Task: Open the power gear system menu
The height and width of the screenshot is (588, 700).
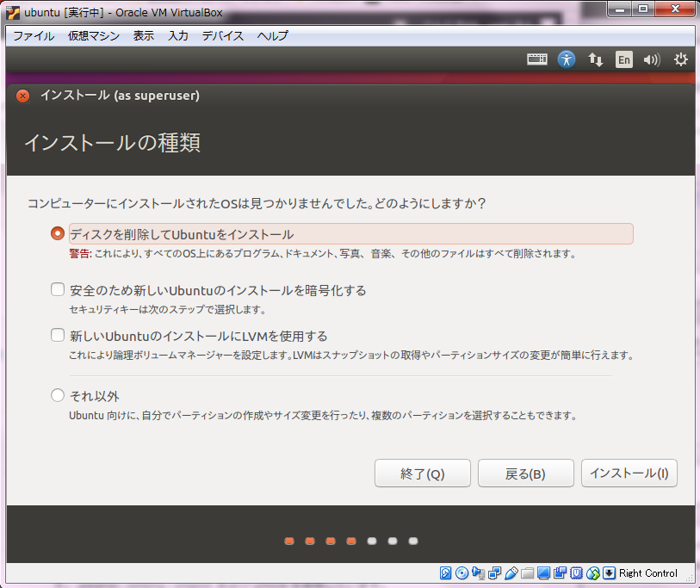Action: [x=680, y=59]
